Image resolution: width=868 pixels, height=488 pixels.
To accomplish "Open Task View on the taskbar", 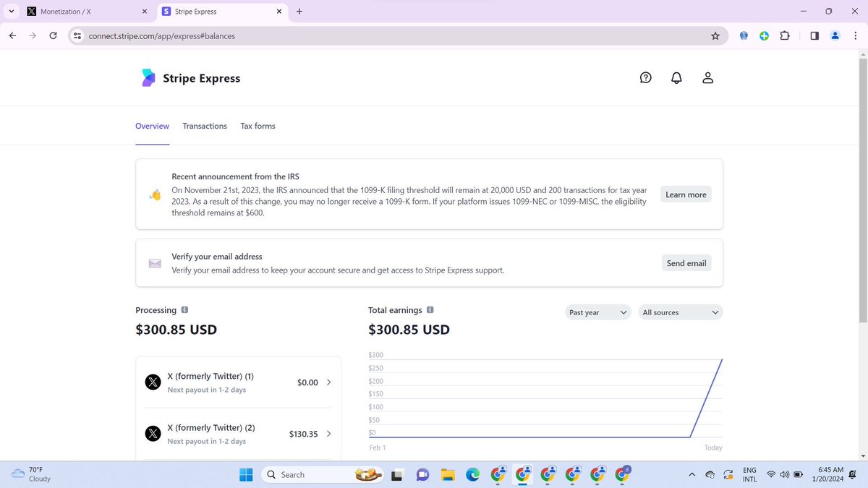I will 396,475.
